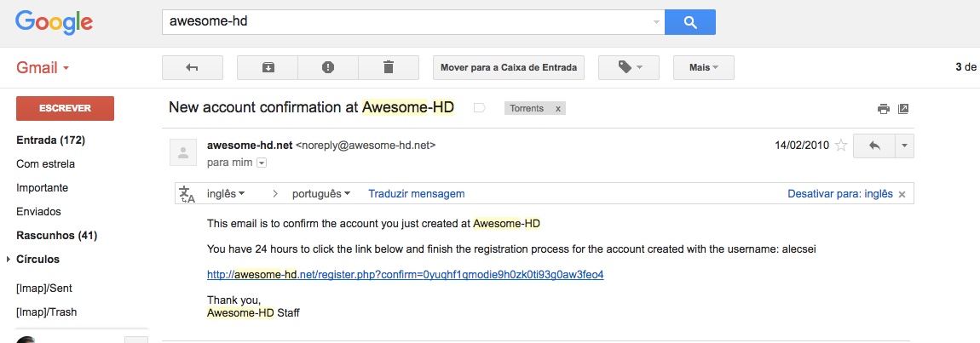Click the Google logo
This screenshot has height=343, width=980.
click(54, 22)
